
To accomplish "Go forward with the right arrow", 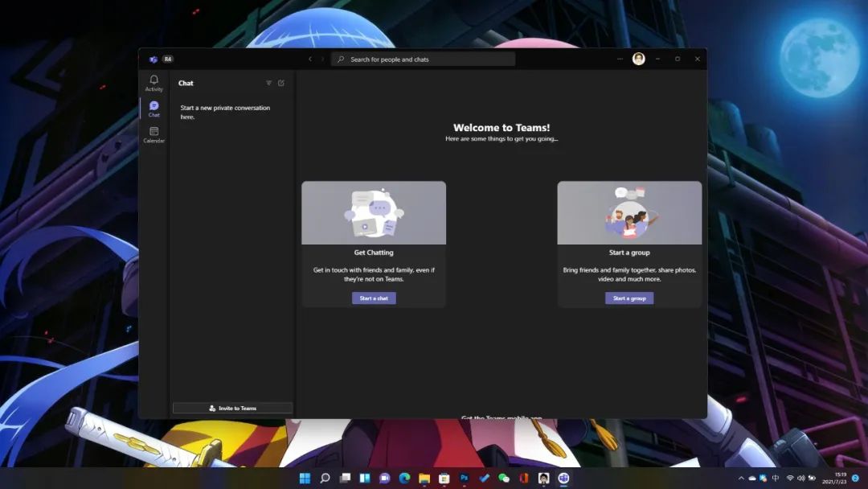I will (x=323, y=59).
